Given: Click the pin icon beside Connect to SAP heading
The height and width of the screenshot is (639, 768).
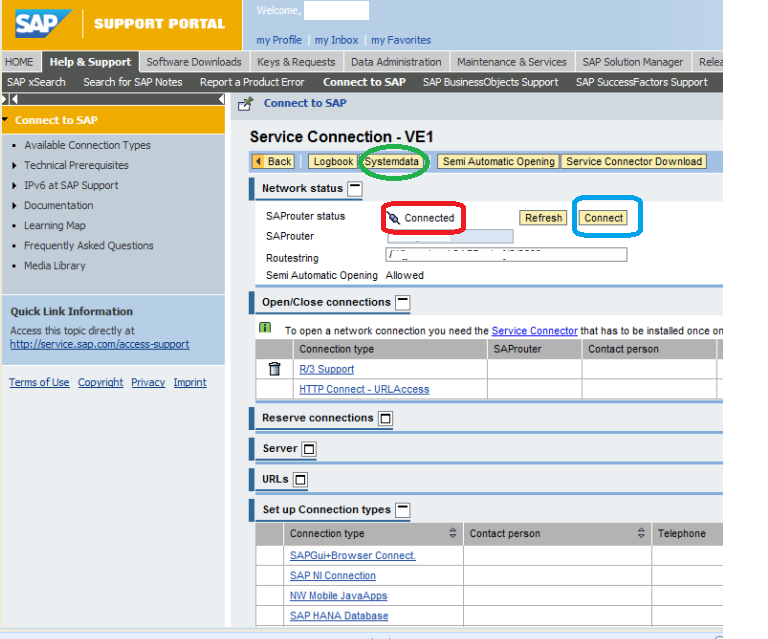Looking at the screenshot, I should tap(245, 103).
